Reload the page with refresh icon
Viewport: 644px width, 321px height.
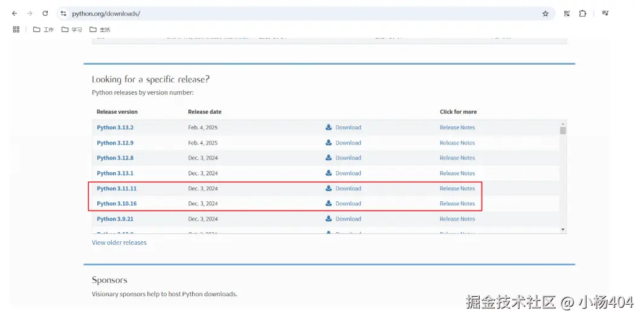coord(45,13)
